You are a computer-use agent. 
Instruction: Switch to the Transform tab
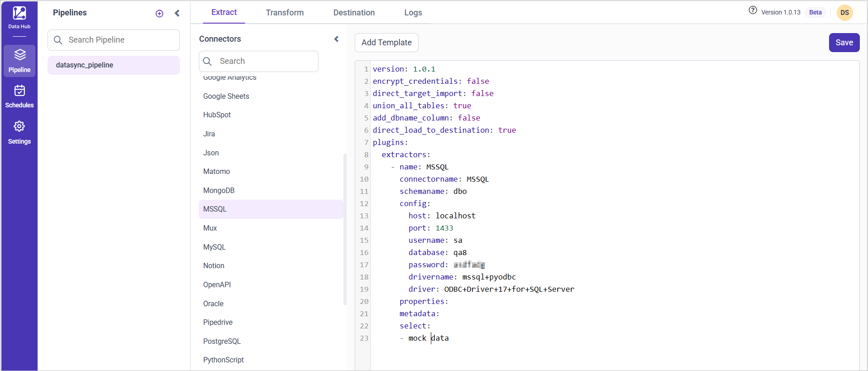coord(285,13)
